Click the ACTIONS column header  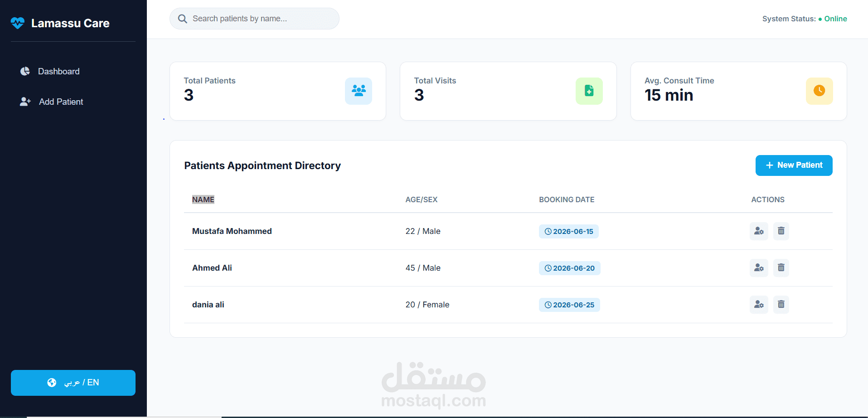click(768, 199)
